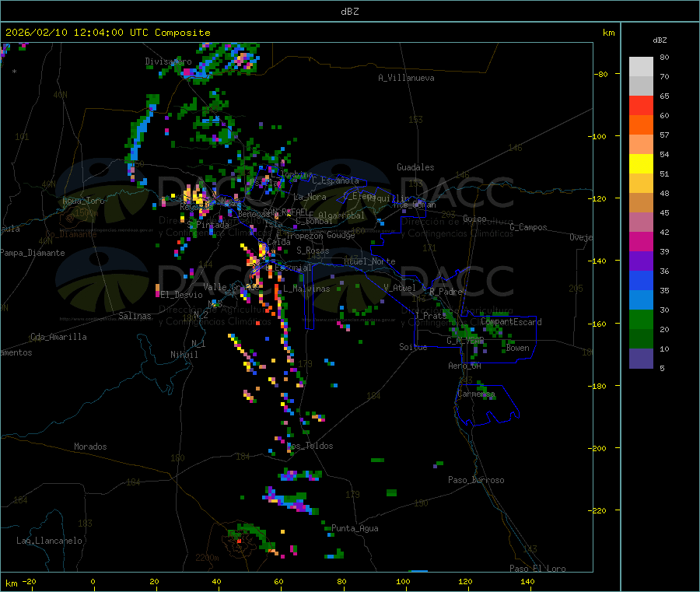Screen dimensions: 700x592
Task: Click the Pampa_Diamante map label
Action: click(33, 253)
